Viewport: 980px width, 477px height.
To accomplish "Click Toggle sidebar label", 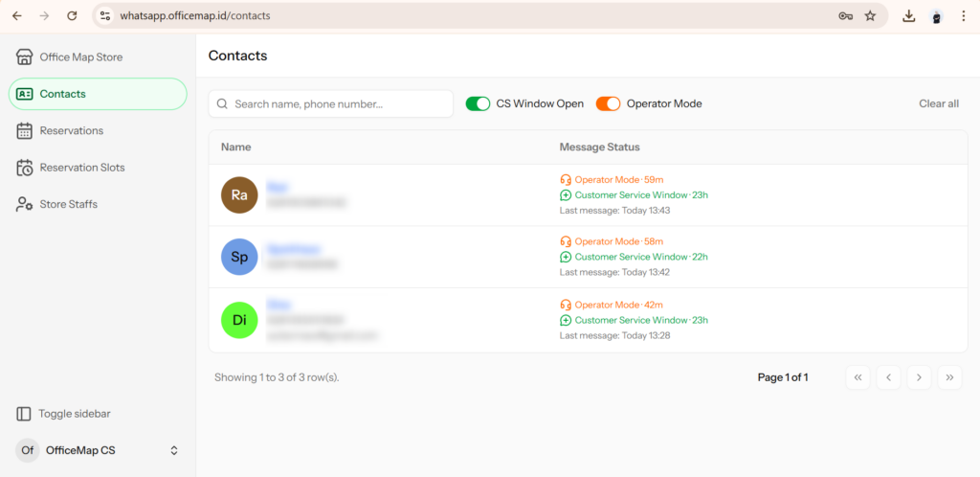I will pyautogui.click(x=75, y=414).
